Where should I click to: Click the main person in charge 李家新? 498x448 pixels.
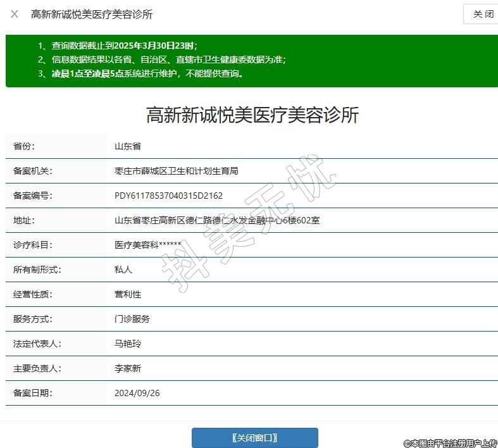[x=128, y=368]
